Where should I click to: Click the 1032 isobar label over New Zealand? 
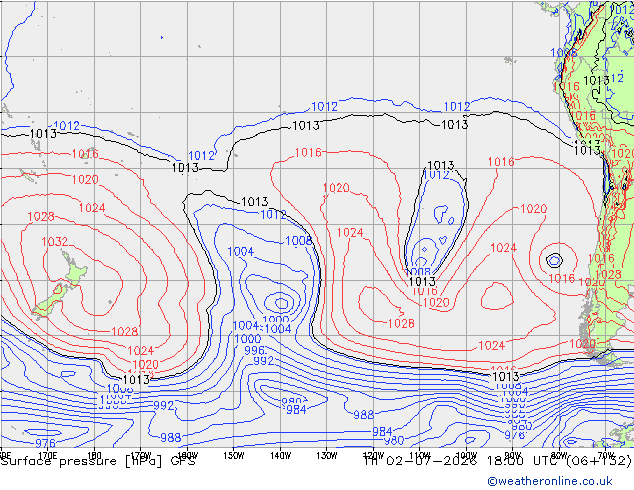tap(54, 242)
